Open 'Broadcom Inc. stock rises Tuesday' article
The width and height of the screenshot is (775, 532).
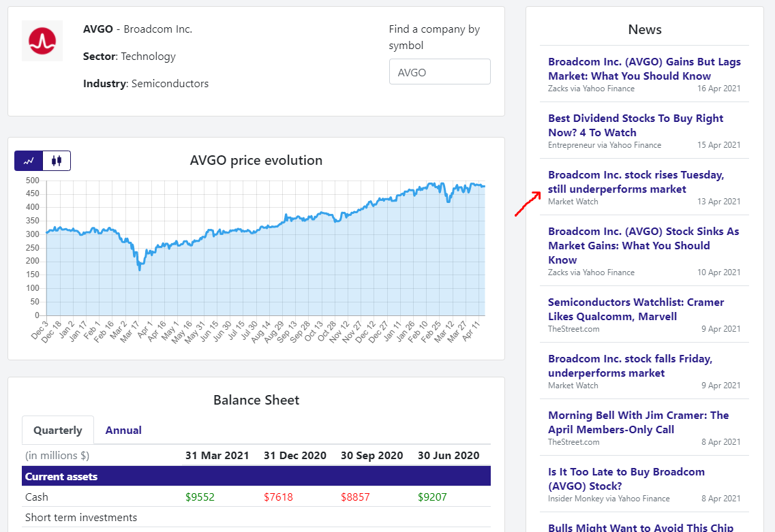click(x=636, y=182)
